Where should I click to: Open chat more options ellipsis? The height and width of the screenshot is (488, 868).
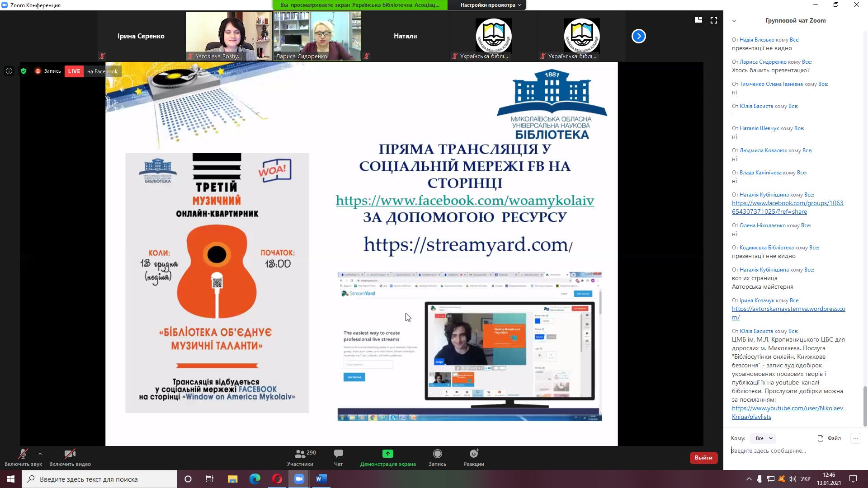(855, 438)
